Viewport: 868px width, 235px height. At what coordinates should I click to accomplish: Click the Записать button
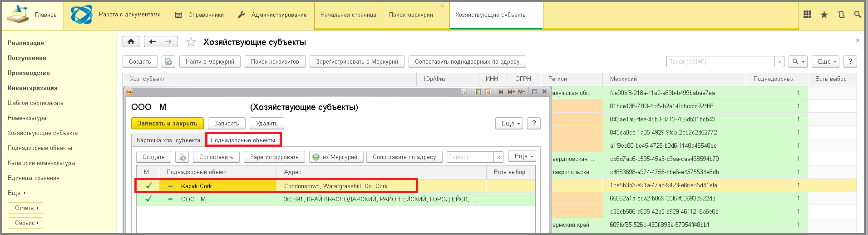tap(227, 123)
